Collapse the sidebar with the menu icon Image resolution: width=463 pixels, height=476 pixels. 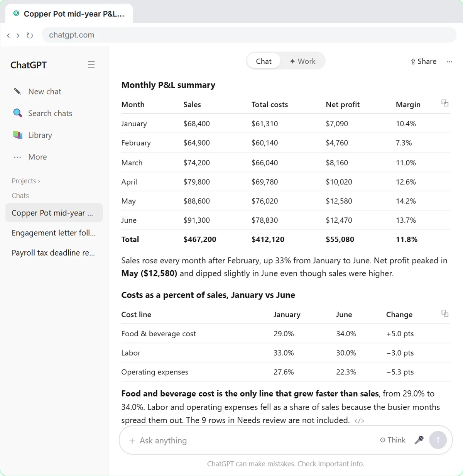(91, 64)
